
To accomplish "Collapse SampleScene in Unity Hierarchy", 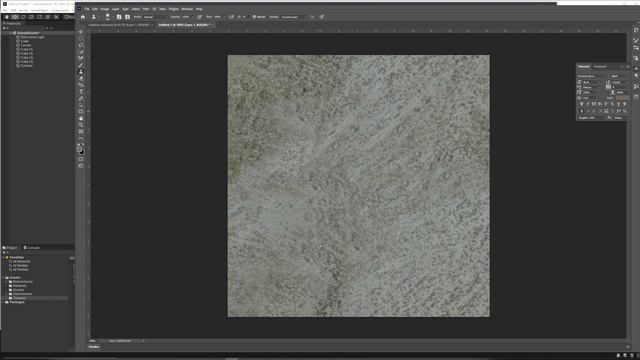I will 10,33.
